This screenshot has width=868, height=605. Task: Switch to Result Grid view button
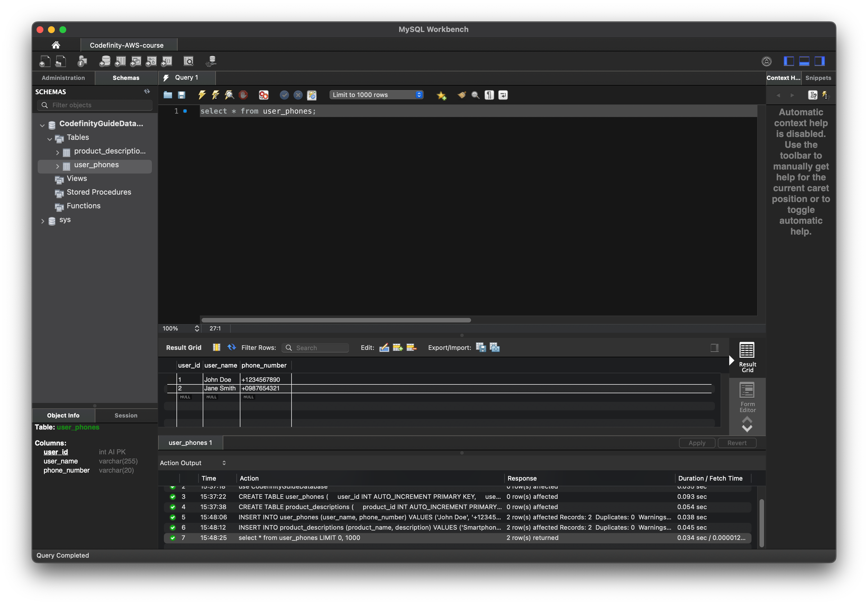(748, 357)
